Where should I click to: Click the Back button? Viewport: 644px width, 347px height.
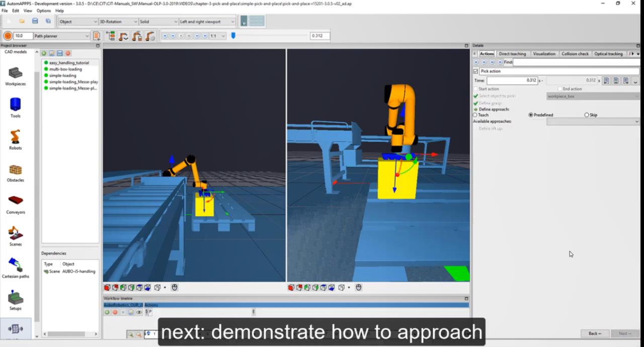[x=595, y=333]
